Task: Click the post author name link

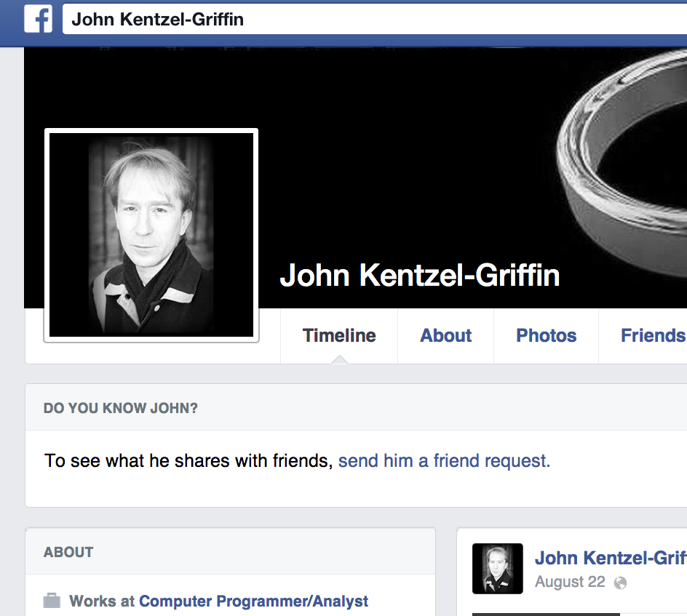Action: point(610,558)
